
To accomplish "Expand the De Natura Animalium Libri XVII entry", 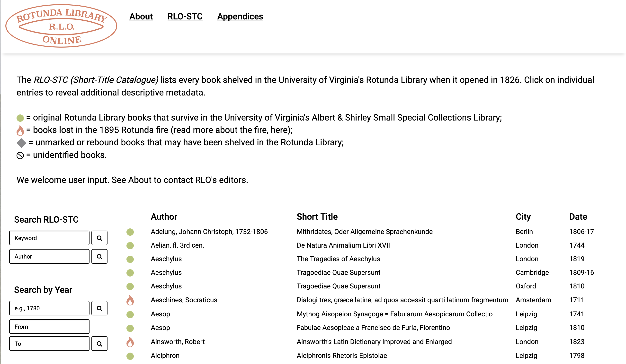I will click(343, 245).
